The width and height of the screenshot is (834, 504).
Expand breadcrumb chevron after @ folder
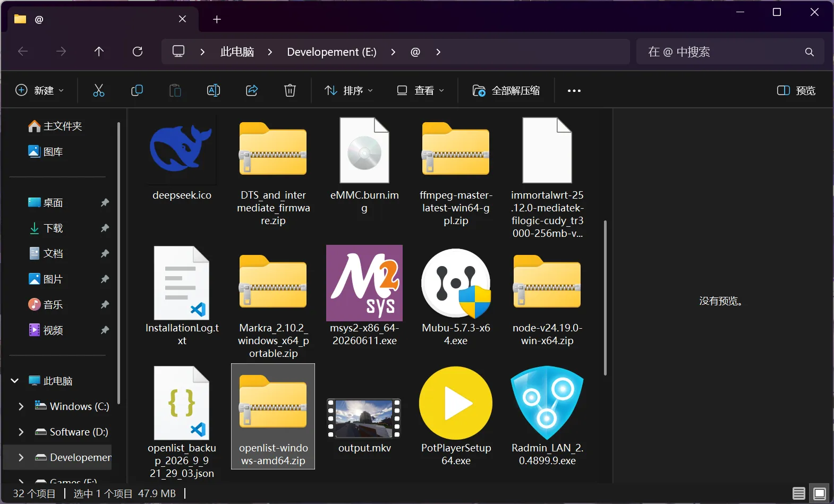coord(438,52)
